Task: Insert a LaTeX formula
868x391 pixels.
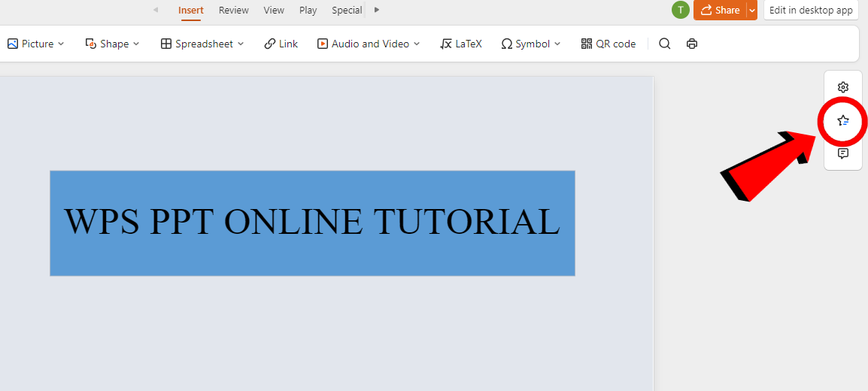Action: (461, 44)
